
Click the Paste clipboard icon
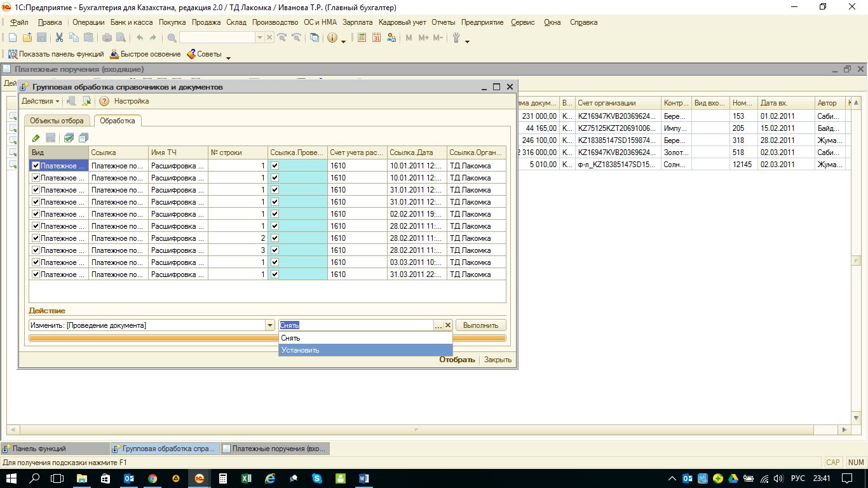(x=88, y=38)
